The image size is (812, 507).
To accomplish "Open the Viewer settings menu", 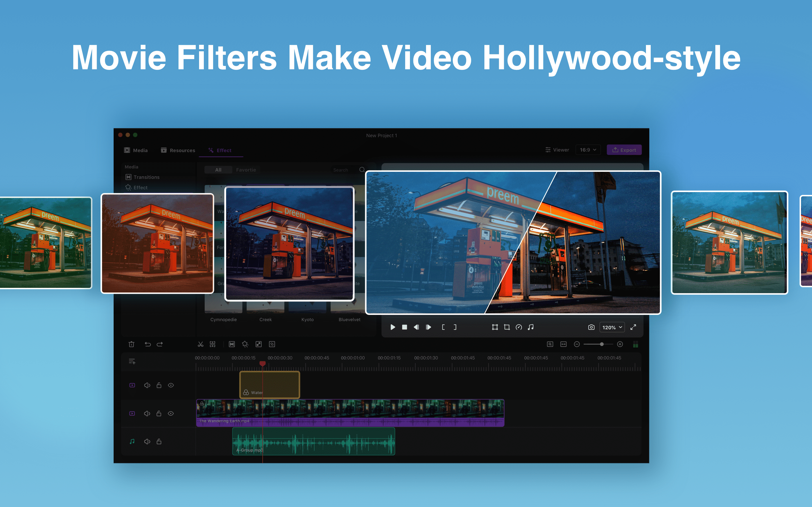I will click(557, 150).
